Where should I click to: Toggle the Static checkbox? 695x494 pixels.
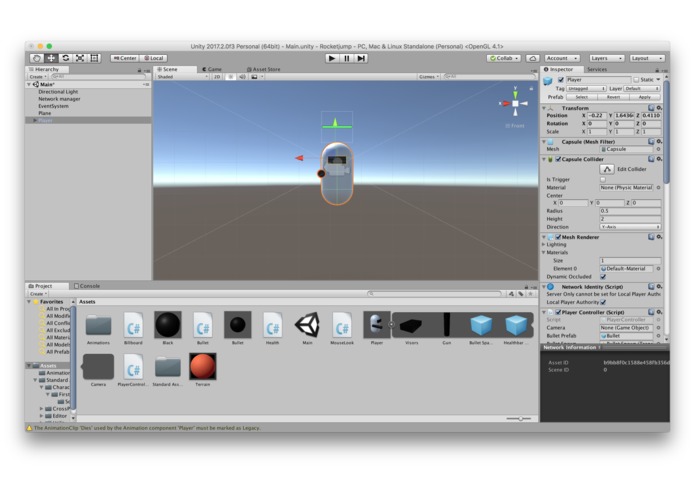pyautogui.click(x=636, y=80)
